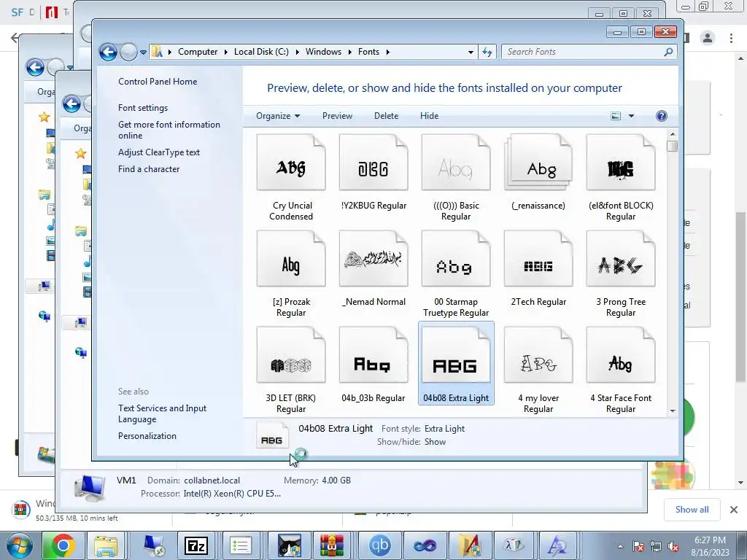
Task: Select the 00 Starmap Truetype Regular icon
Action: 456,259
